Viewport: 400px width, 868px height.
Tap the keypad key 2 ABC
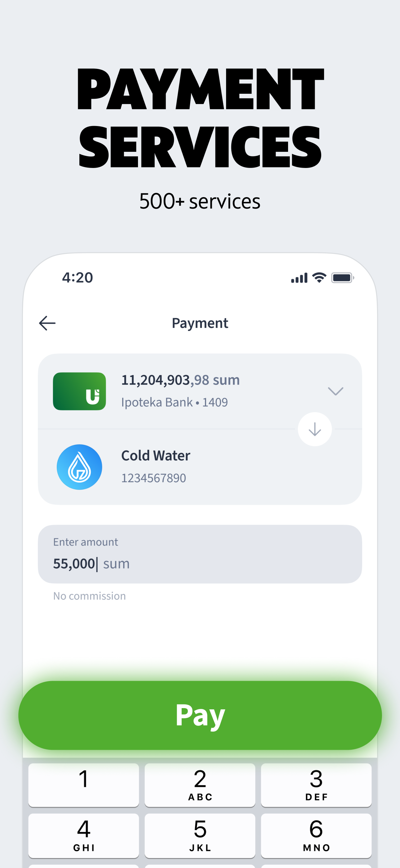[200, 785]
